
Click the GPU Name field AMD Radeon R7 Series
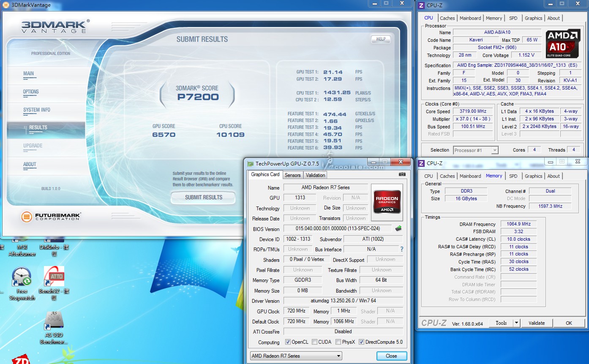(x=325, y=187)
